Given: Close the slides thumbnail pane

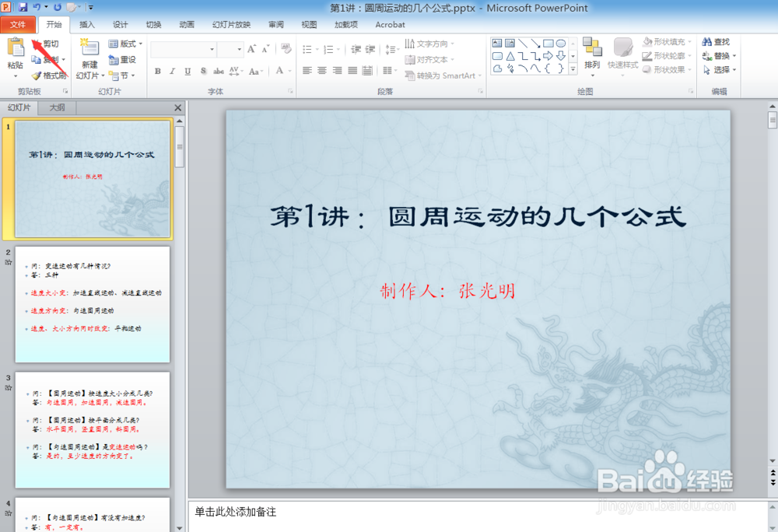Looking at the screenshot, I should point(178,107).
